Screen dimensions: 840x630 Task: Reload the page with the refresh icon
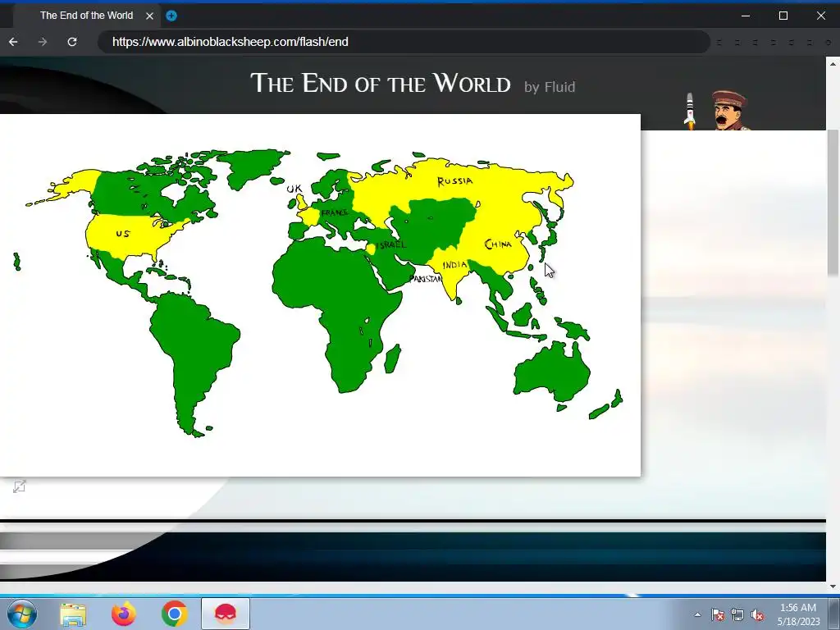[72, 42]
